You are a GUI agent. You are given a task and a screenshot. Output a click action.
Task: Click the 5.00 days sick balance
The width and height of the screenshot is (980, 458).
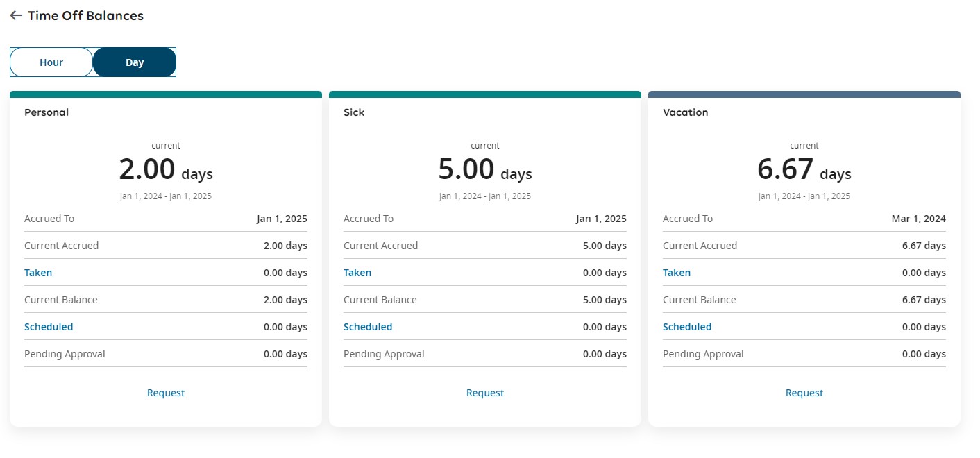pos(484,170)
